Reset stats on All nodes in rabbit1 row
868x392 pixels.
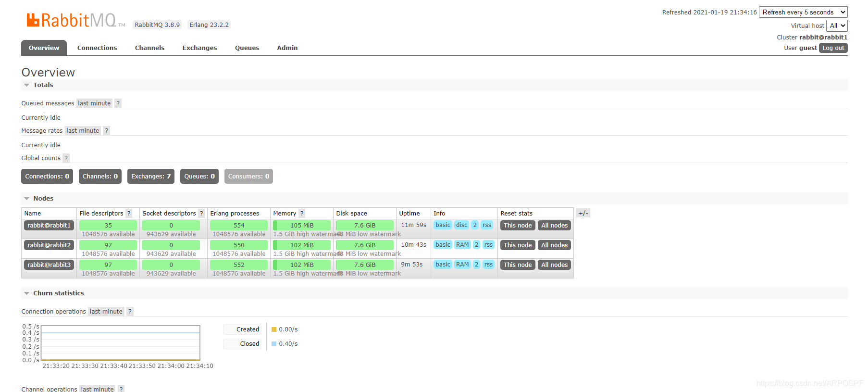point(554,225)
